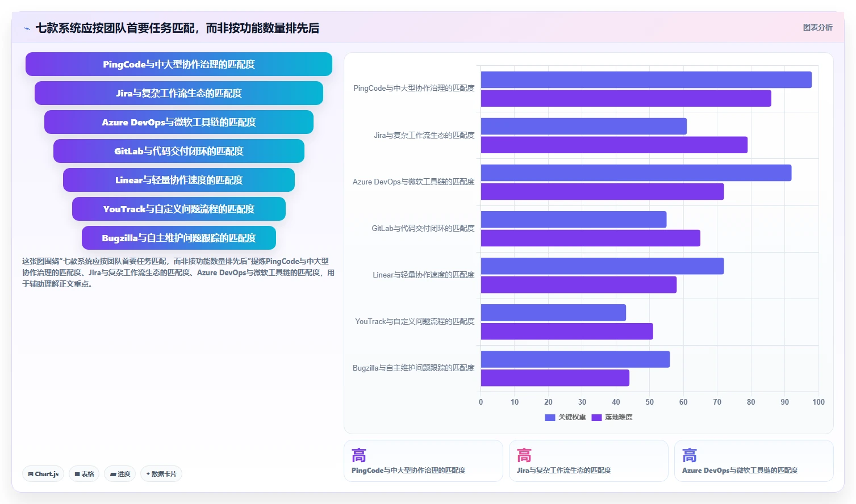Viewport: 856px width, 504px height.
Task: Click the 表格 tag
Action: (85, 474)
